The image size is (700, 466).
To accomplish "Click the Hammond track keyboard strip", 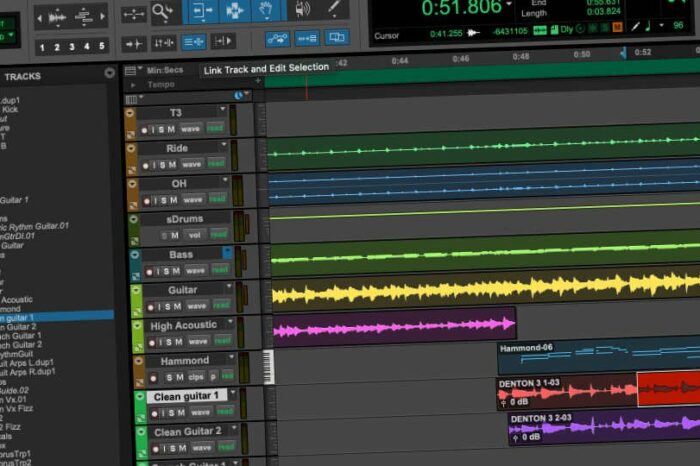I will 268,367.
